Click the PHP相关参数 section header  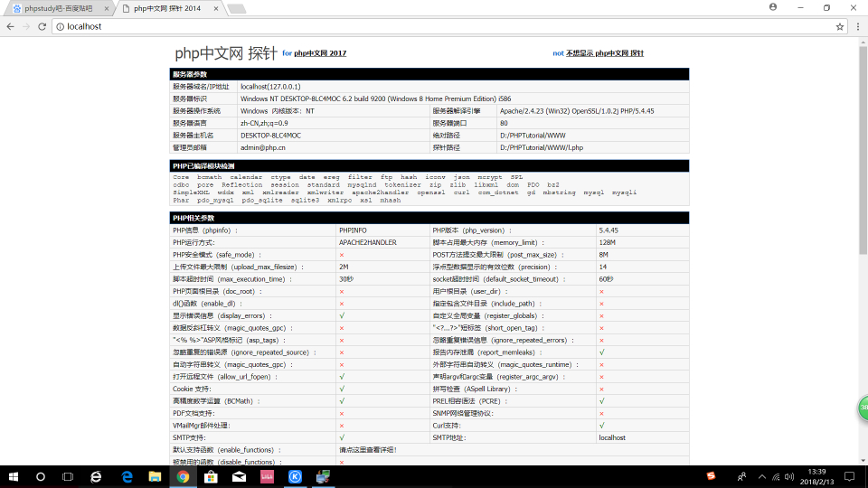tap(429, 218)
